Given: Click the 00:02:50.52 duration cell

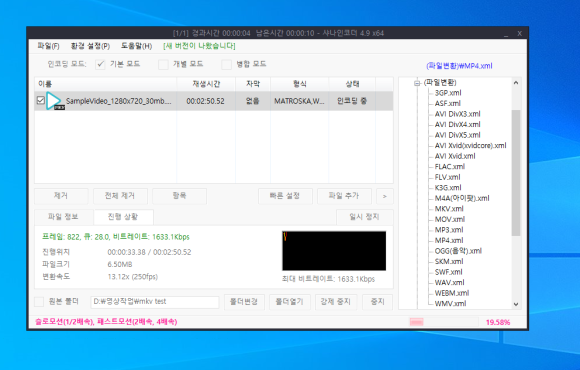Looking at the screenshot, I should [206, 101].
